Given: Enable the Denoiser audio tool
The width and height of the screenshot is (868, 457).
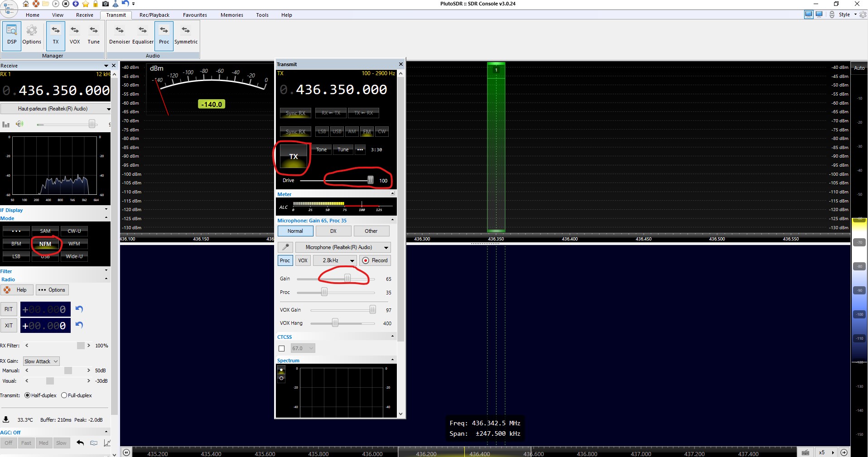Looking at the screenshot, I should 119,36.
